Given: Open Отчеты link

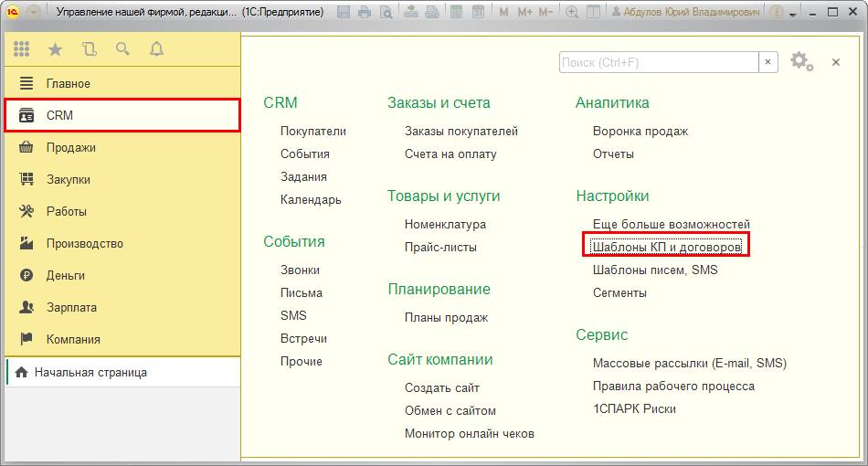Looking at the screenshot, I should [613, 154].
